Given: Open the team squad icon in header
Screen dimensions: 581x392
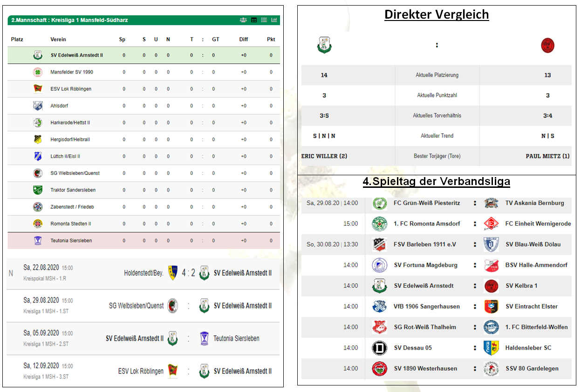Looking at the screenshot, I should (243, 20).
